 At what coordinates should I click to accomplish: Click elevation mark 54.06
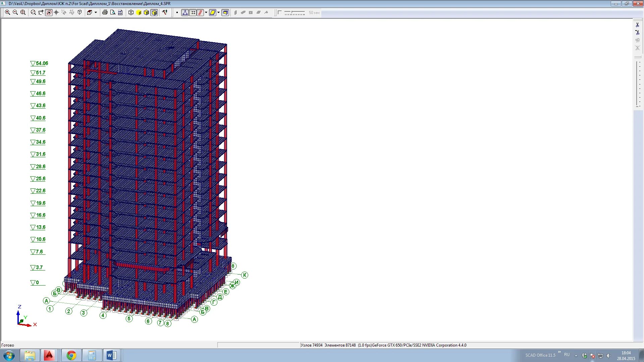[x=39, y=63]
